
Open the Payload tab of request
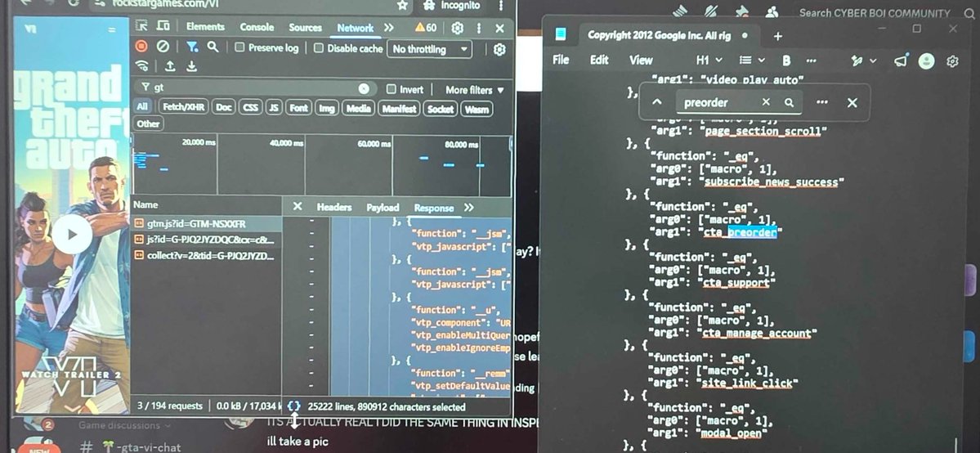(383, 208)
